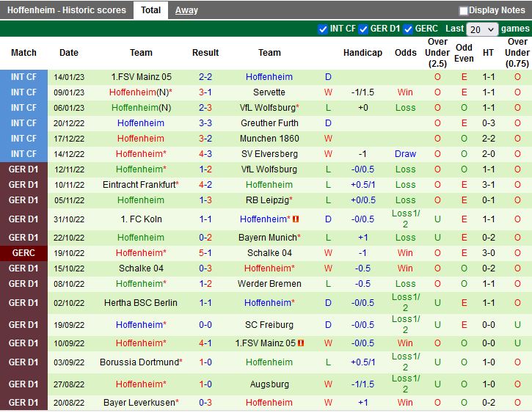
Task: Click the 4-3 result versus SV Elversberg
Action: 205,154
